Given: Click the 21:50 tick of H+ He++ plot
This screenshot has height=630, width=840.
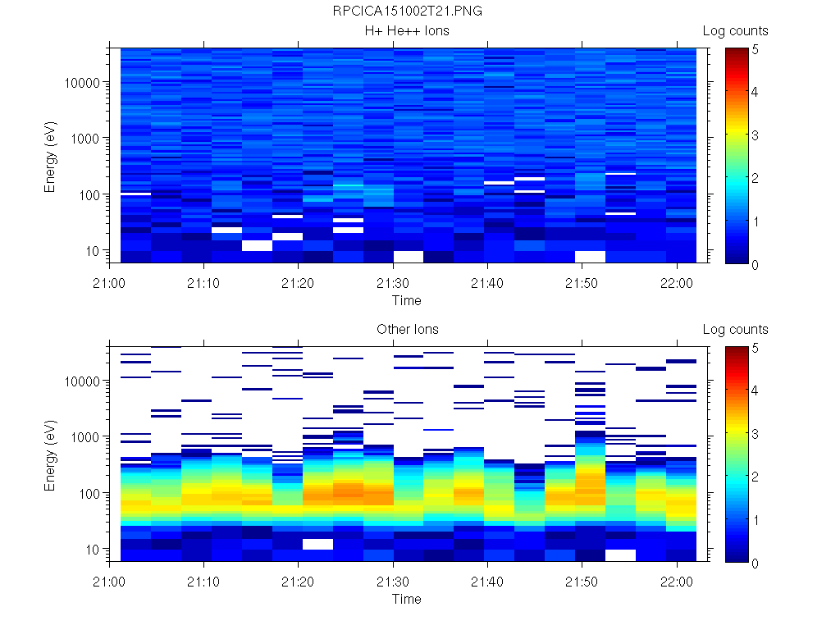Looking at the screenshot, I should (x=582, y=283).
